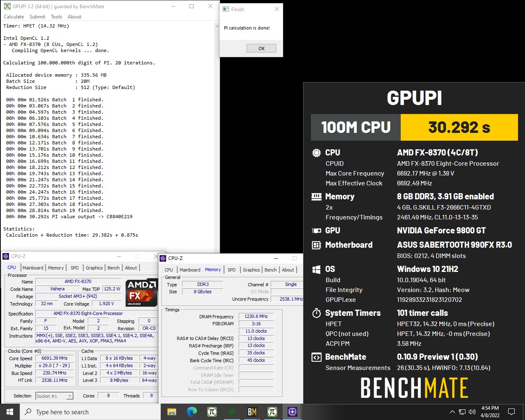The height and width of the screenshot is (420, 525).
Task: Open BenchMate BM icon on the taskbar
Action: pyautogui.click(x=252, y=412)
